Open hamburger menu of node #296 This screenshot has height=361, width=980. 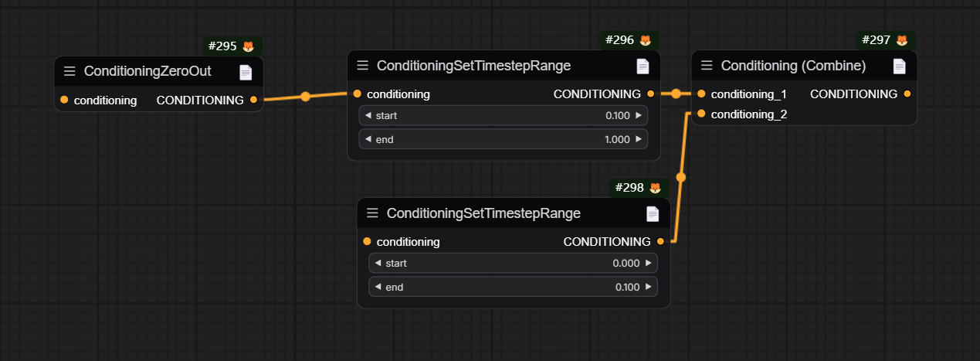tap(362, 66)
